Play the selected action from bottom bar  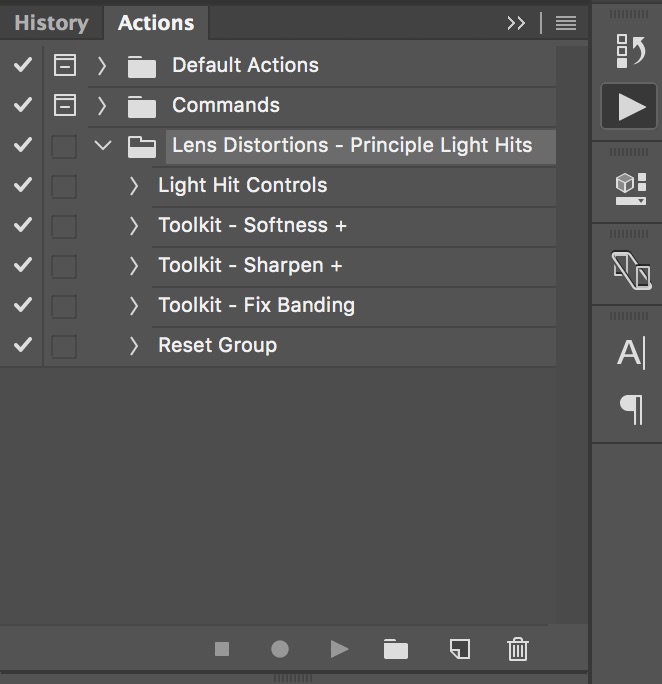click(339, 649)
